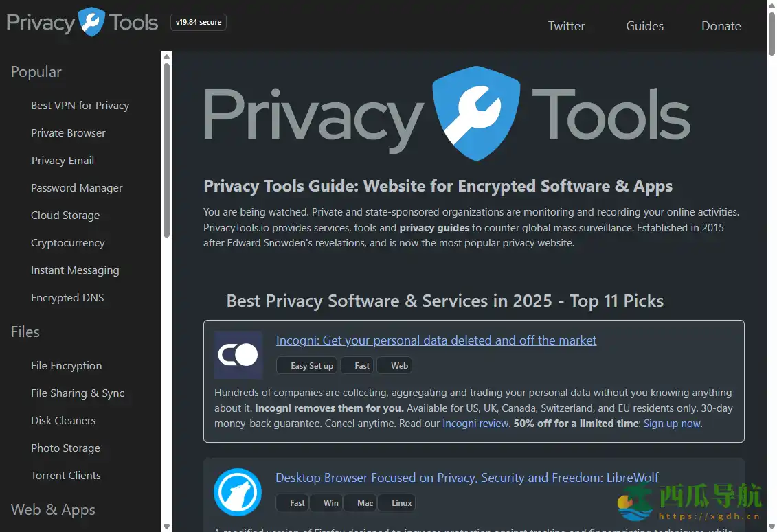Click the sidebar scrollbar track
This screenshot has height=532, width=777.
coord(166,343)
